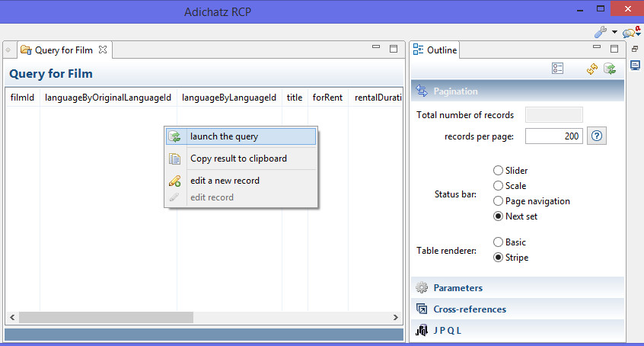Select the Scale status bar option
The image size is (644, 346).
click(x=499, y=186)
